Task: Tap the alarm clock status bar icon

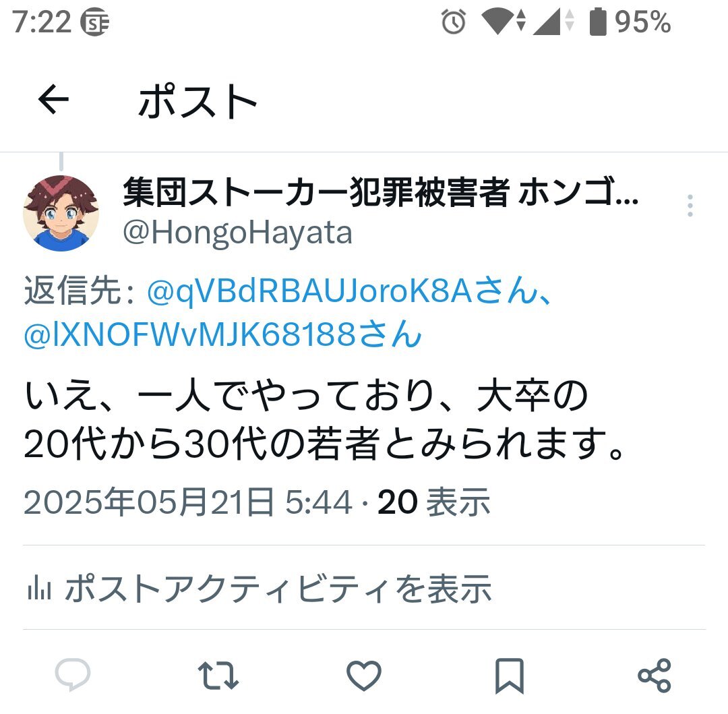Action: click(x=453, y=22)
